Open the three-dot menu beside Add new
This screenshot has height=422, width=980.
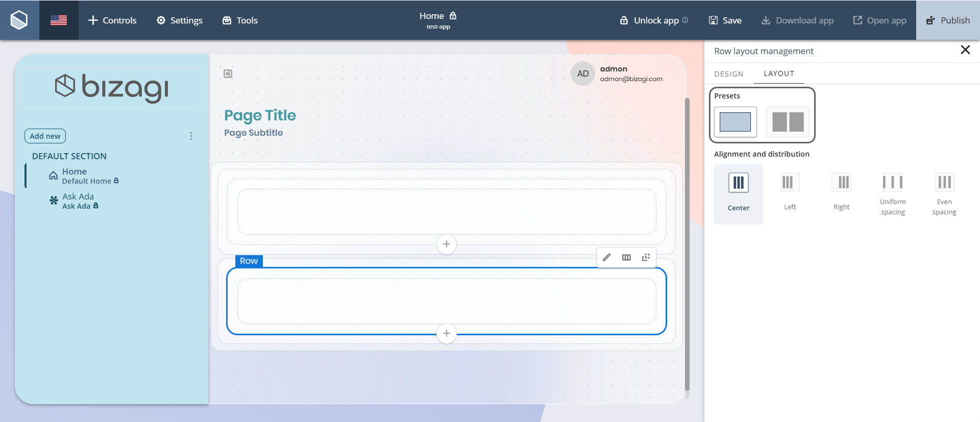coord(191,136)
